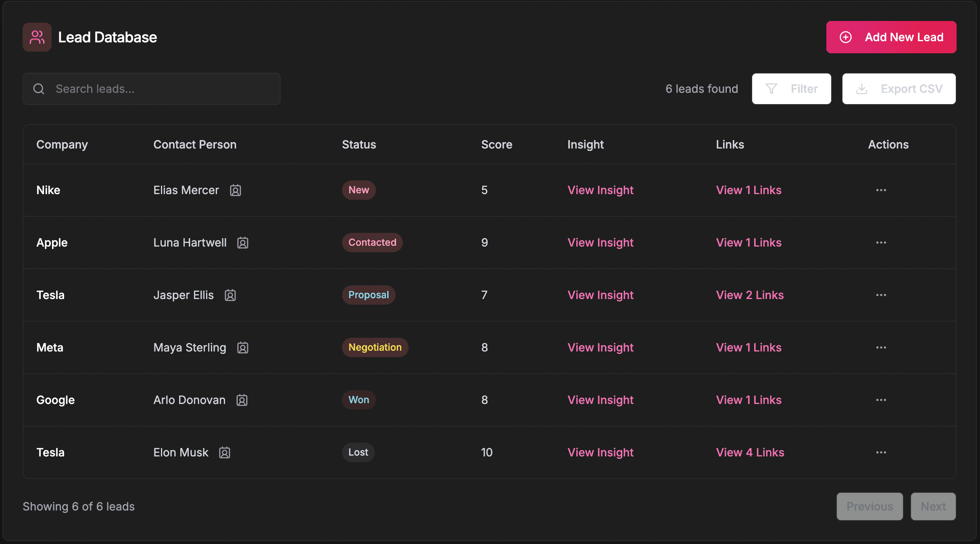The width and height of the screenshot is (980, 544).
Task: Click the Showing 6 of 6 leads text
Action: (79, 506)
